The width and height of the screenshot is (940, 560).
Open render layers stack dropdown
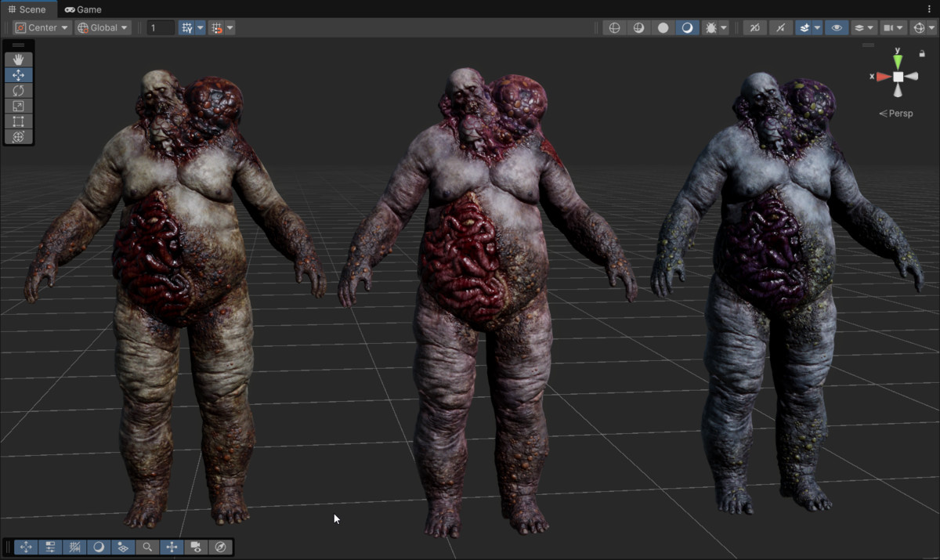864,27
